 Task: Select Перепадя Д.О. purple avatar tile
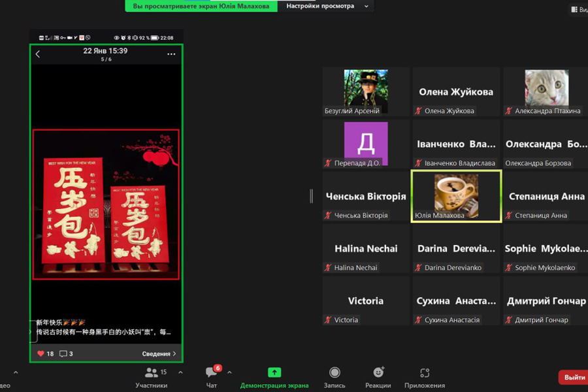pos(366,144)
